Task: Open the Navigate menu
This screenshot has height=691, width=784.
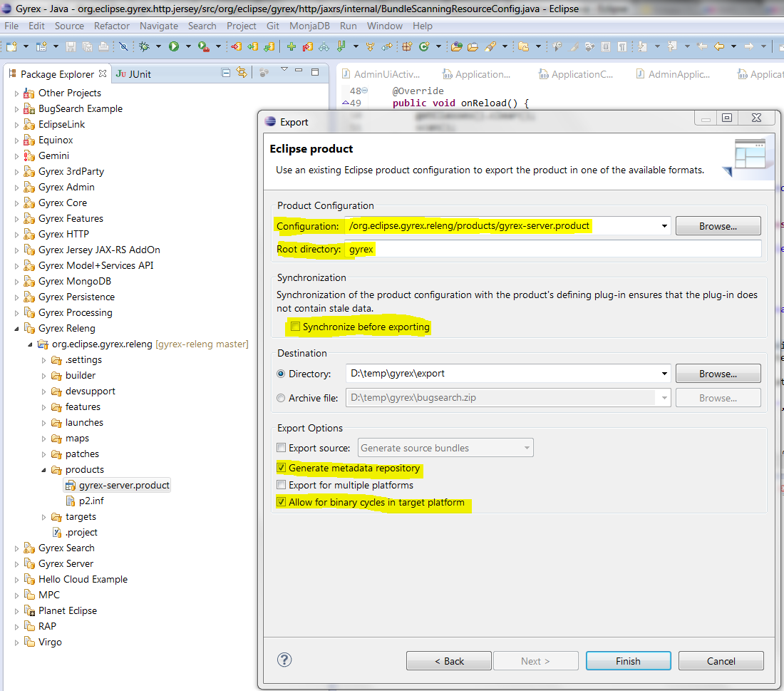Action: pos(158,26)
